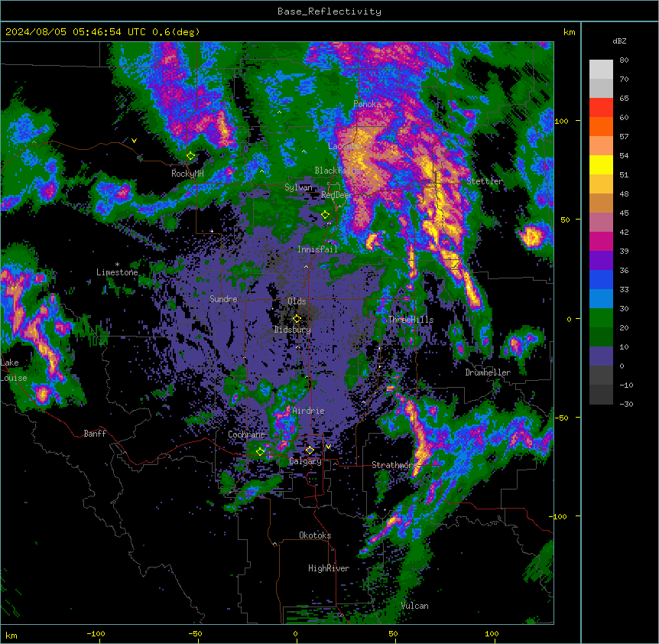Select the 30 dBZ light blue legend swatch
This screenshot has width=659, height=644.
[601, 299]
